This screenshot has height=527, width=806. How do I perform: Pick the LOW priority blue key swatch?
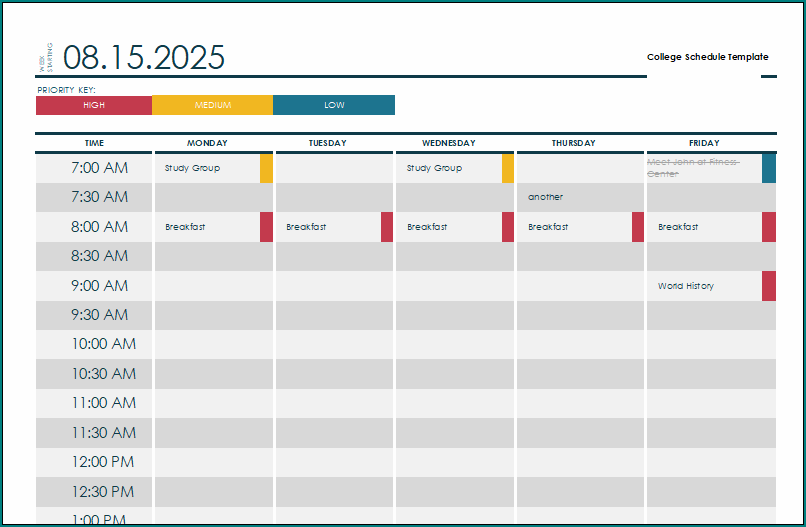(x=334, y=105)
